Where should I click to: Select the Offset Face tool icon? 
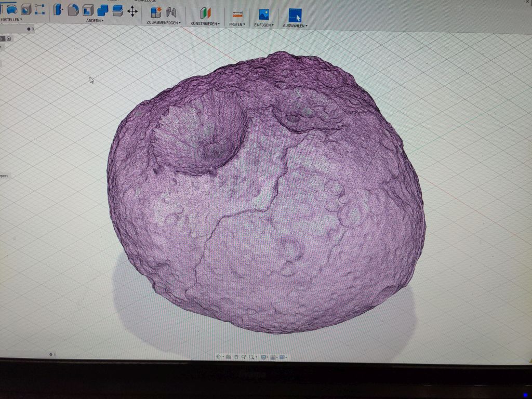click(117, 10)
